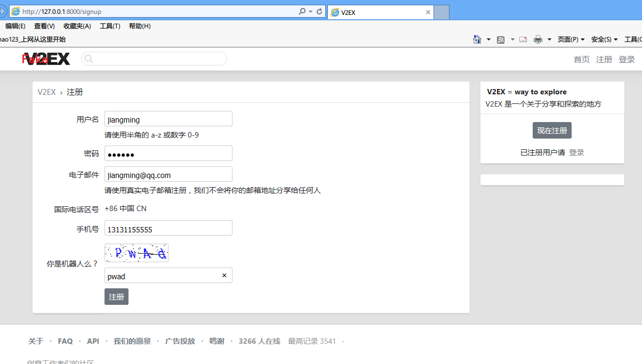642x364 pixels.
Task: Click the 最高记录 3541 footer text
Action: (312, 341)
